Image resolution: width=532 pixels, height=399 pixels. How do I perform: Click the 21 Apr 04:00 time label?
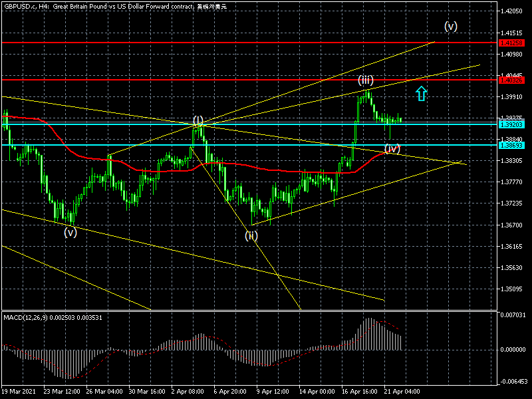click(402, 391)
